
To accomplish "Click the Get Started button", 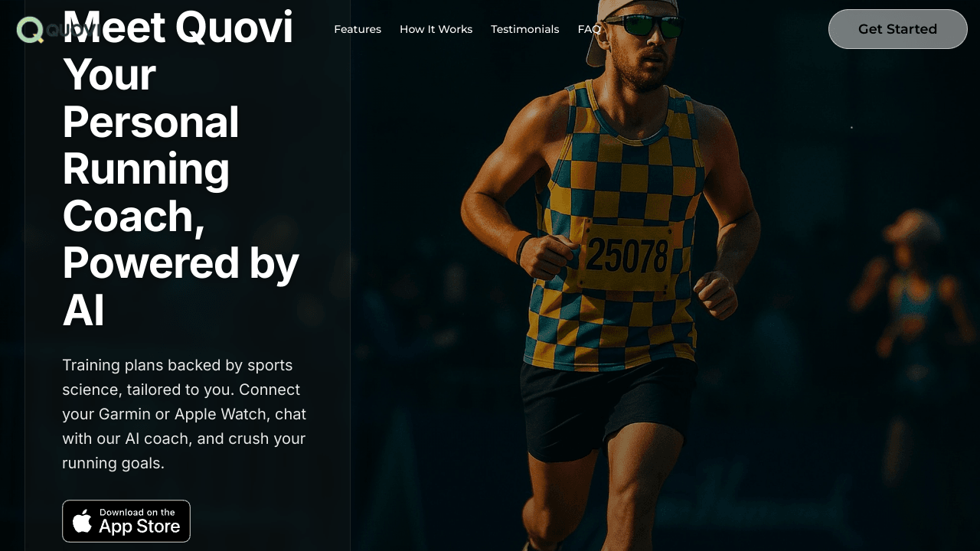I will [x=897, y=29].
